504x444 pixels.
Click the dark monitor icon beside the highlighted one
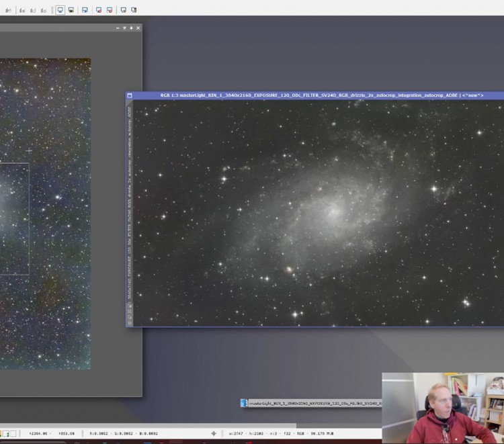pyautogui.click(x=71, y=10)
